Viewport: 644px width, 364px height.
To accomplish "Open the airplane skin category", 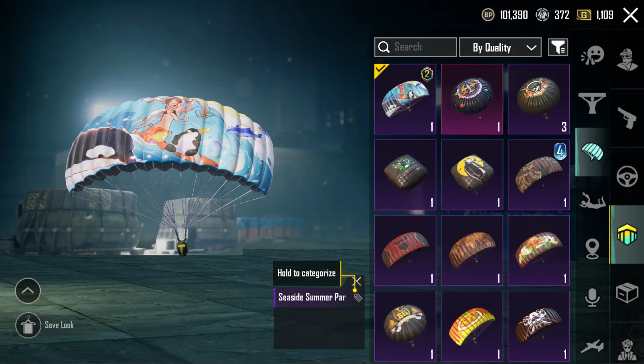I will coord(592,346).
